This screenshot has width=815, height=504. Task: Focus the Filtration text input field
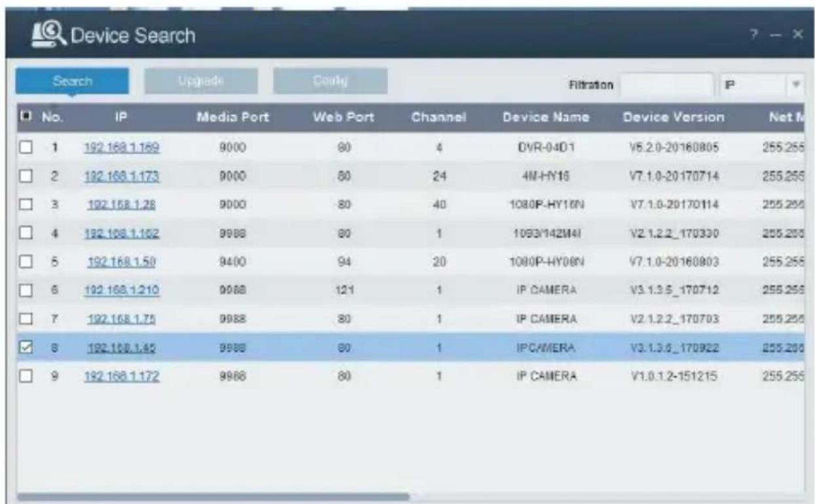(x=667, y=84)
